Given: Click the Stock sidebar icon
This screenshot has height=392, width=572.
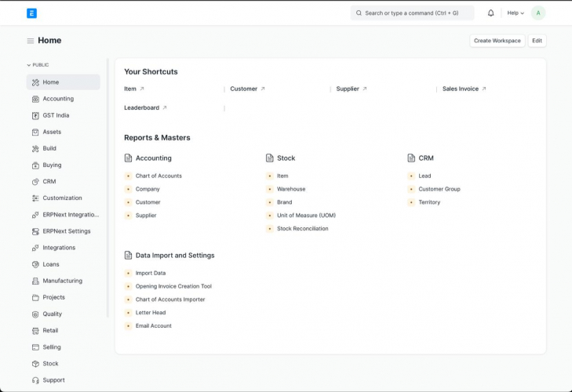Looking at the screenshot, I should pos(35,364).
